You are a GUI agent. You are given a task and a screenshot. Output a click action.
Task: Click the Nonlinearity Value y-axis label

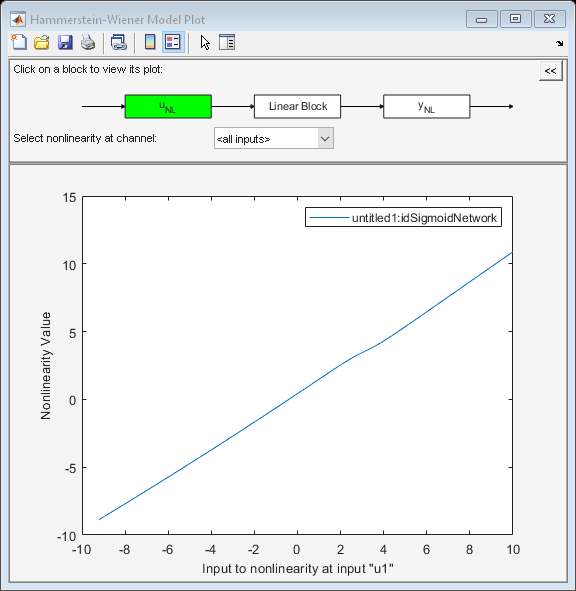click(x=46, y=366)
